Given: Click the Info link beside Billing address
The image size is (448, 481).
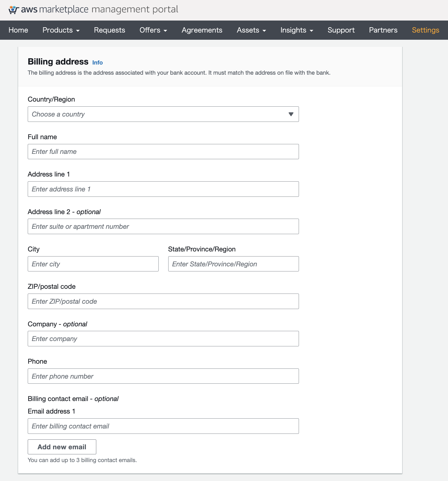Looking at the screenshot, I should point(97,62).
